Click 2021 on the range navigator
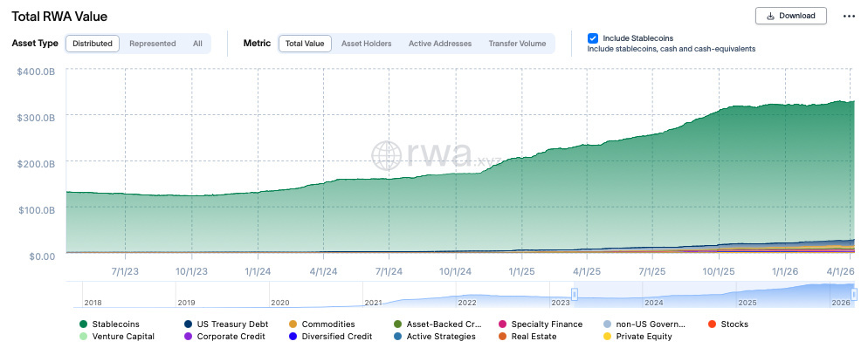This screenshot has width=868, height=348. [373, 304]
